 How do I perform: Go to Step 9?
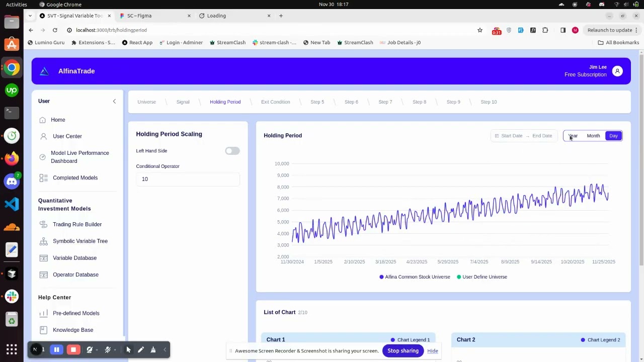click(x=453, y=102)
